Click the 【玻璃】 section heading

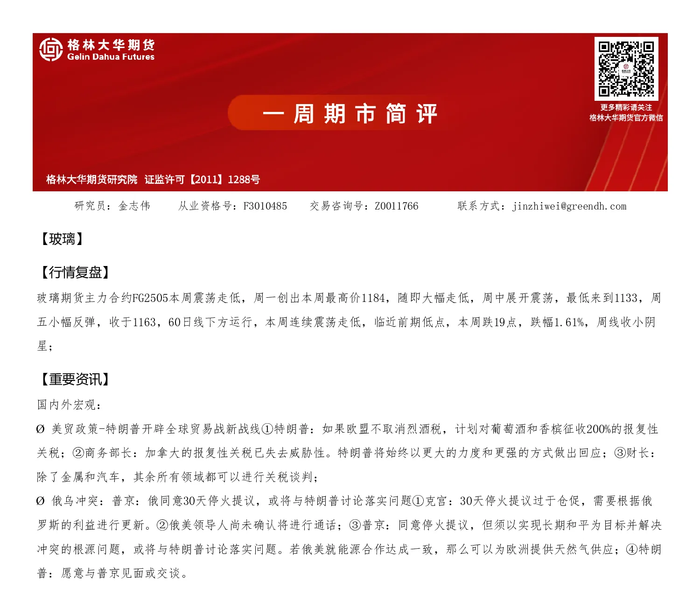point(62,239)
